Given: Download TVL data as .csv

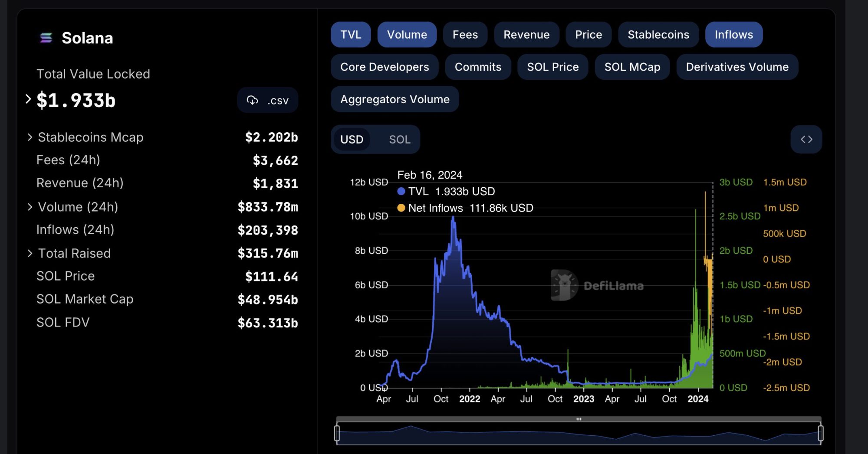Looking at the screenshot, I should point(267,100).
